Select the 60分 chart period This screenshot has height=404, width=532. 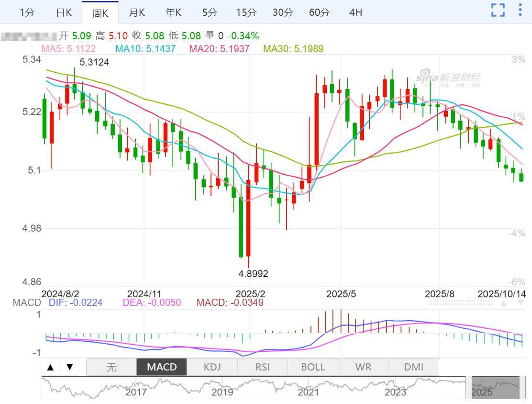[x=319, y=12]
